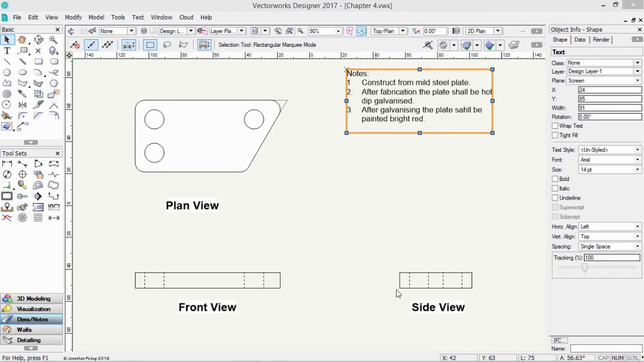The width and height of the screenshot is (644, 362).
Task: Open the Top/Plan view dropdown
Action: (x=402, y=31)
